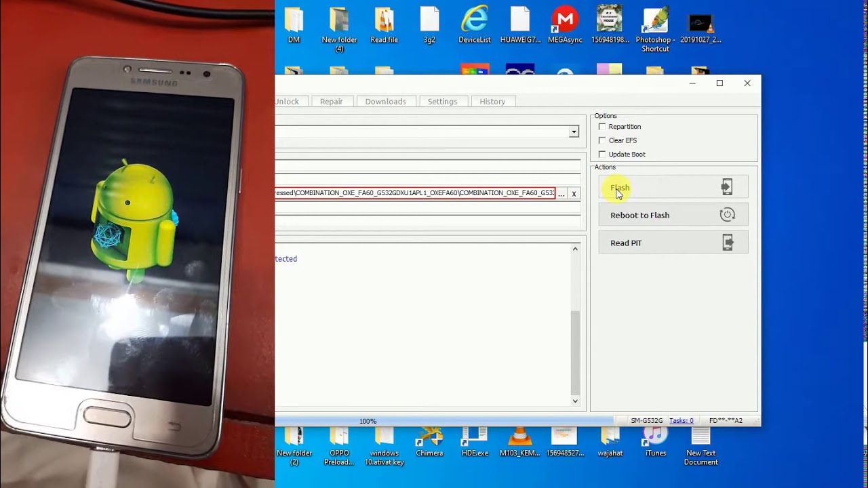Launch the Chimera desktop shortcut
Viewport: 868px width, 488px height.
point(429,442)
